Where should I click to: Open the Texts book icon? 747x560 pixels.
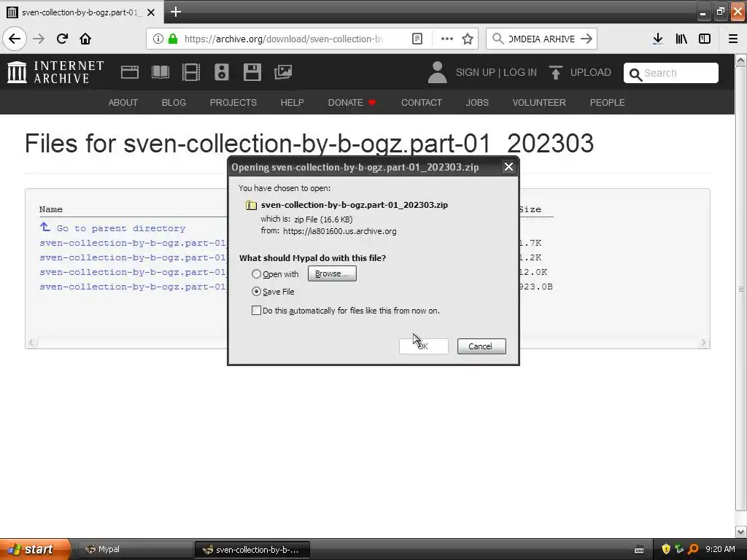click(x=160, y=72)
